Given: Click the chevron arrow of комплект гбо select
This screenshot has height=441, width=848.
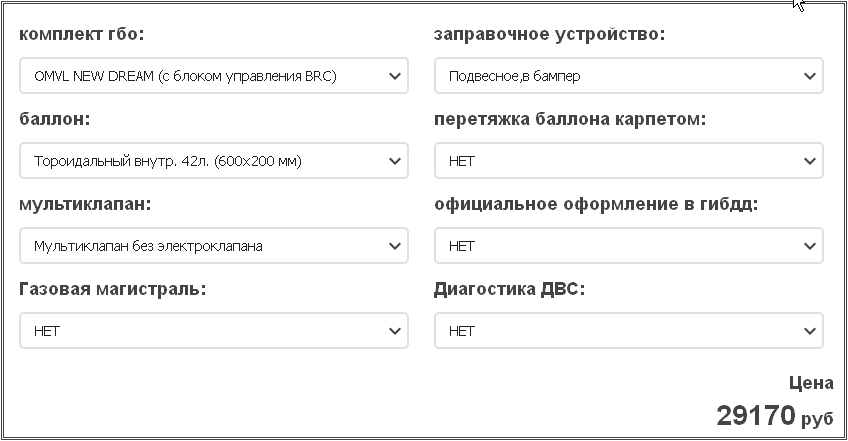Looking at the screenshot, I should 395,76.
